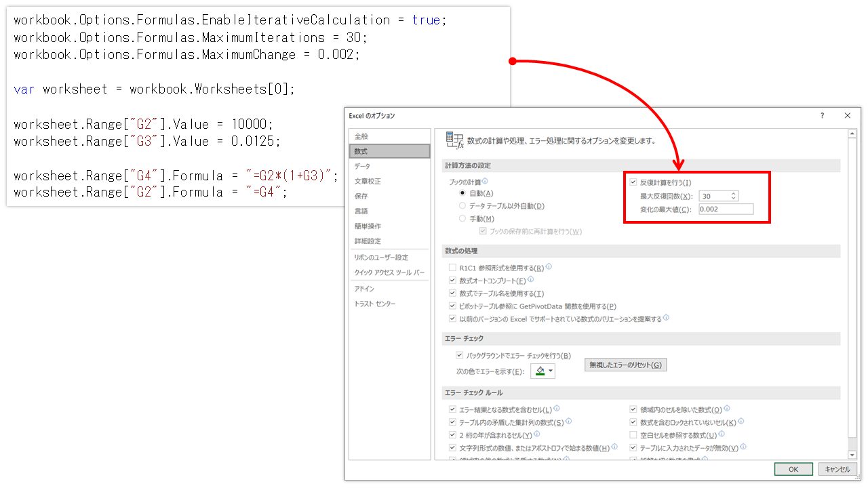The image size is (868, 488).
Task: Click var worksheet line in code snippet
Action: point(155,89)
